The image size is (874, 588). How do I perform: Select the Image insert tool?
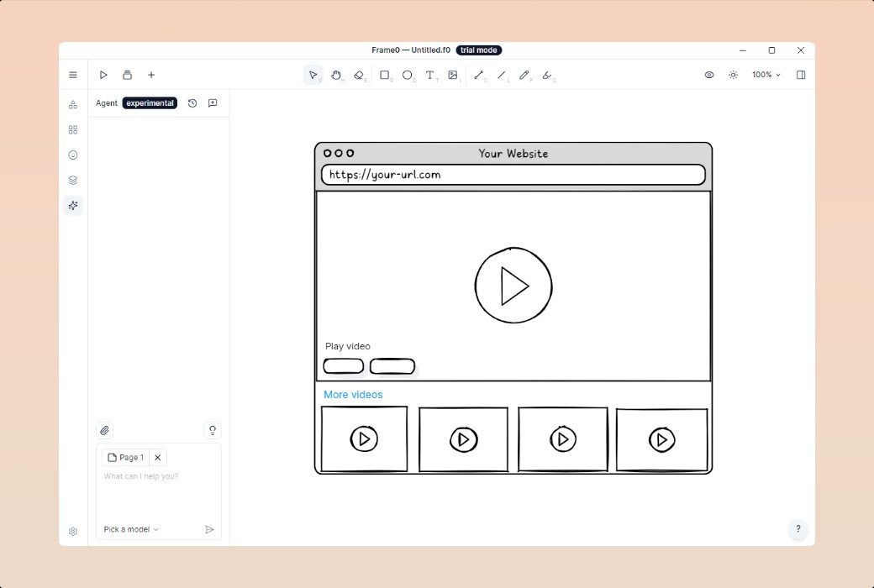click(453, 75)
